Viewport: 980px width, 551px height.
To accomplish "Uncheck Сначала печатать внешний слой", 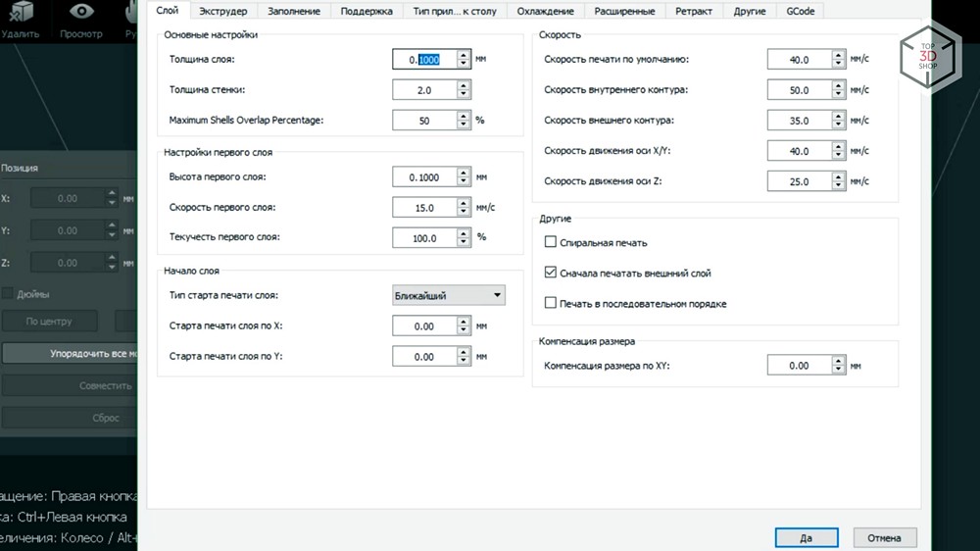I will (x=550, y=272).
